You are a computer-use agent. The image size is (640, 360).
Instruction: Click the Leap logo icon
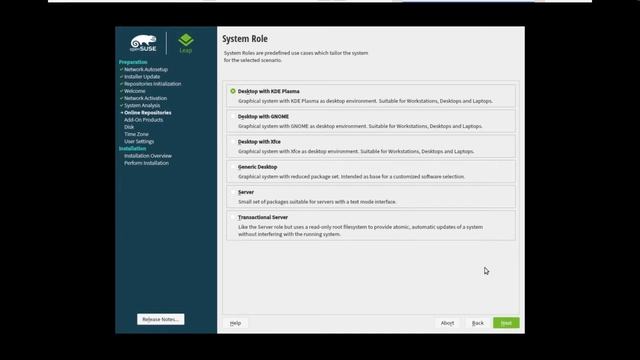click(x=186, y=43)
